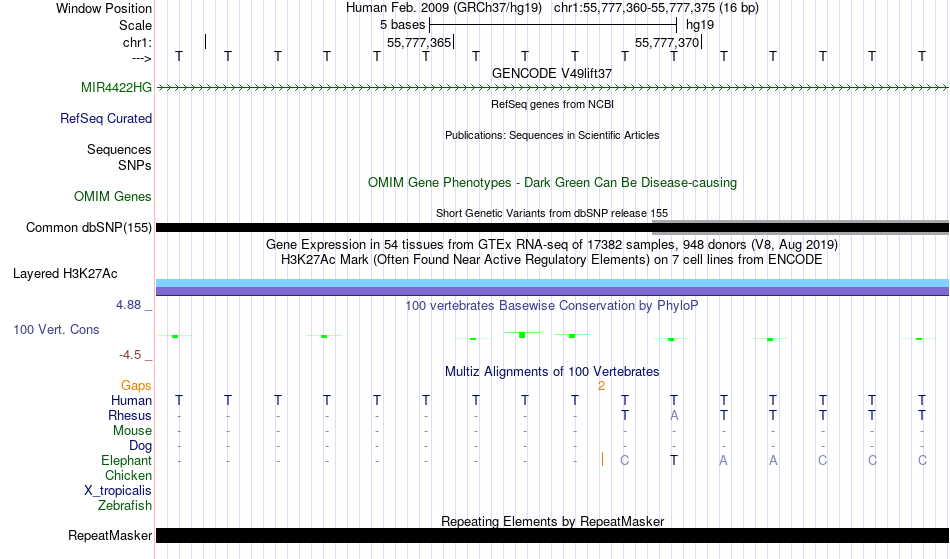Screen dimensions: 950x559
Task: Click the light blue H3K27Ac layer band
Action: [553, 283]
